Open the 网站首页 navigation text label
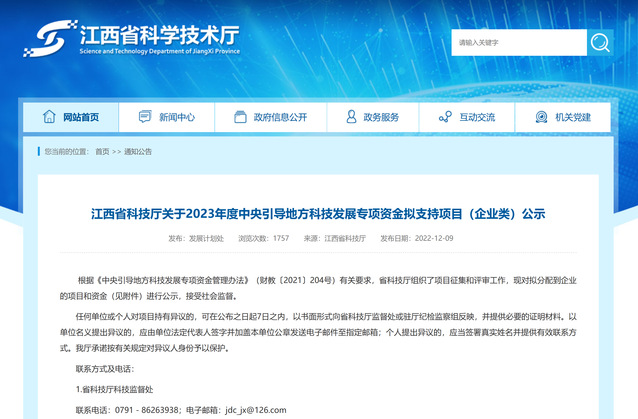638x419 pixels. (81, 117)
